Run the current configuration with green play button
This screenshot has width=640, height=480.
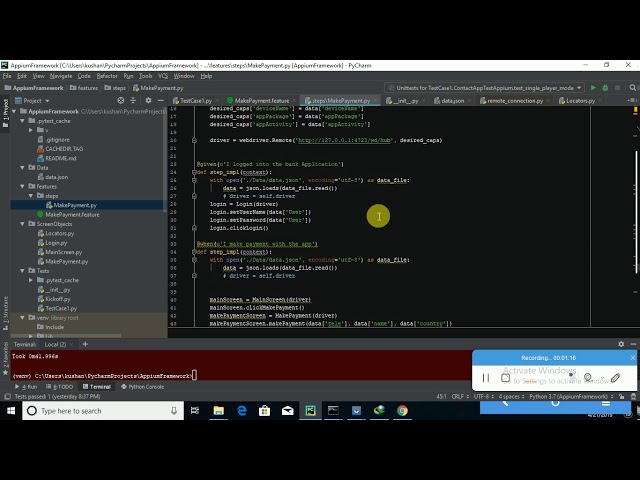click(593, 88)
